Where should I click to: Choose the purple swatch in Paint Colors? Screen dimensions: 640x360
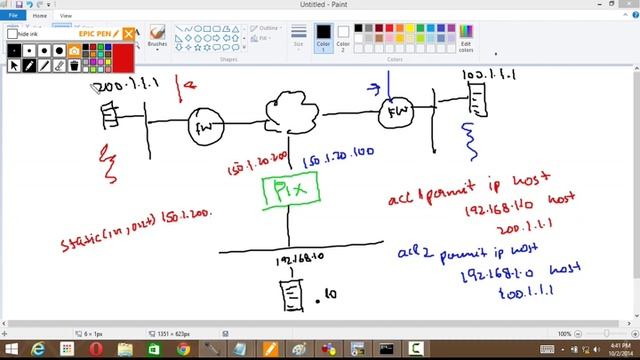click(x=451, y=28)
